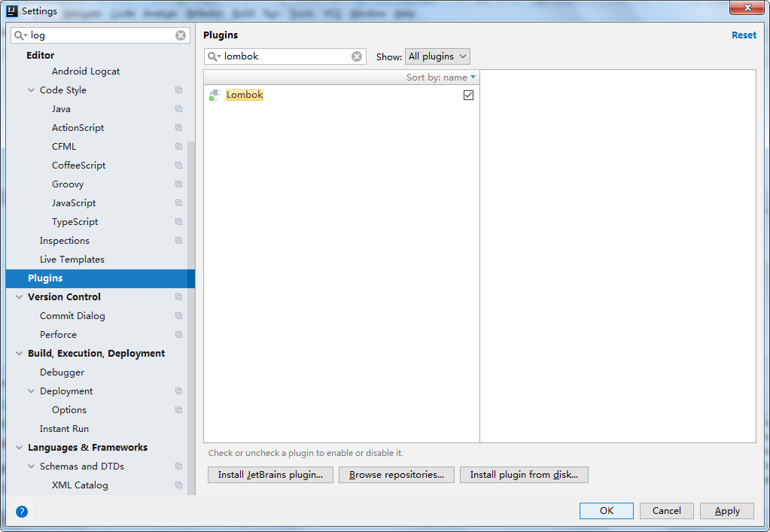Open the Instant Run settings page

tap(64, 429)
